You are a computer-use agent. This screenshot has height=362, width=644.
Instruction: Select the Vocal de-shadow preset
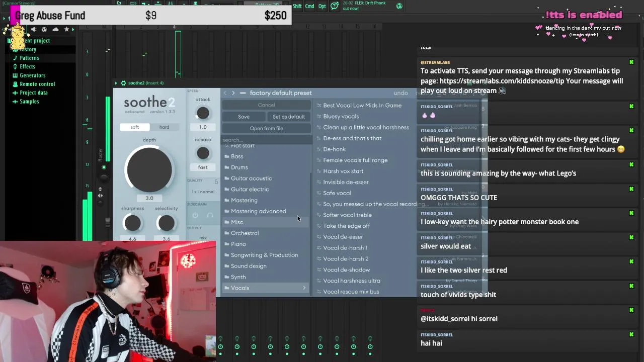(x=346, y=270)
